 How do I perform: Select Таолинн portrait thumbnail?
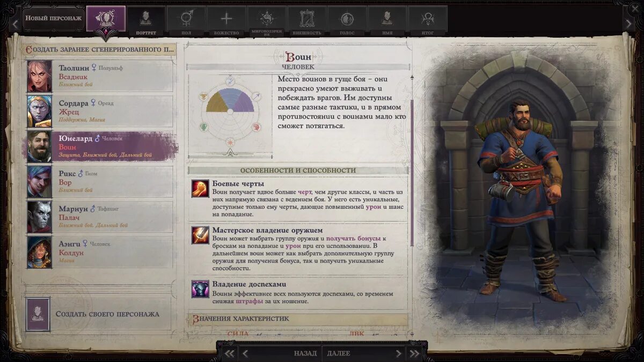point(40,76)
